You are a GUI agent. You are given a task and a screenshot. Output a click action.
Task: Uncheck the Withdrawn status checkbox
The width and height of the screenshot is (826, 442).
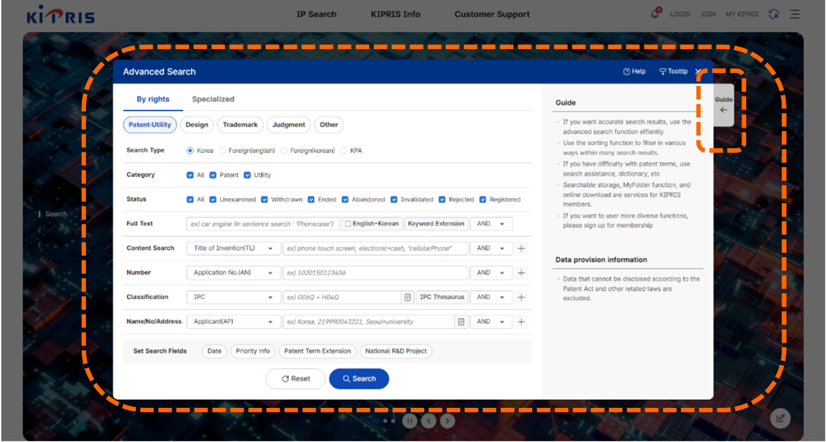[x=263, y=199]
